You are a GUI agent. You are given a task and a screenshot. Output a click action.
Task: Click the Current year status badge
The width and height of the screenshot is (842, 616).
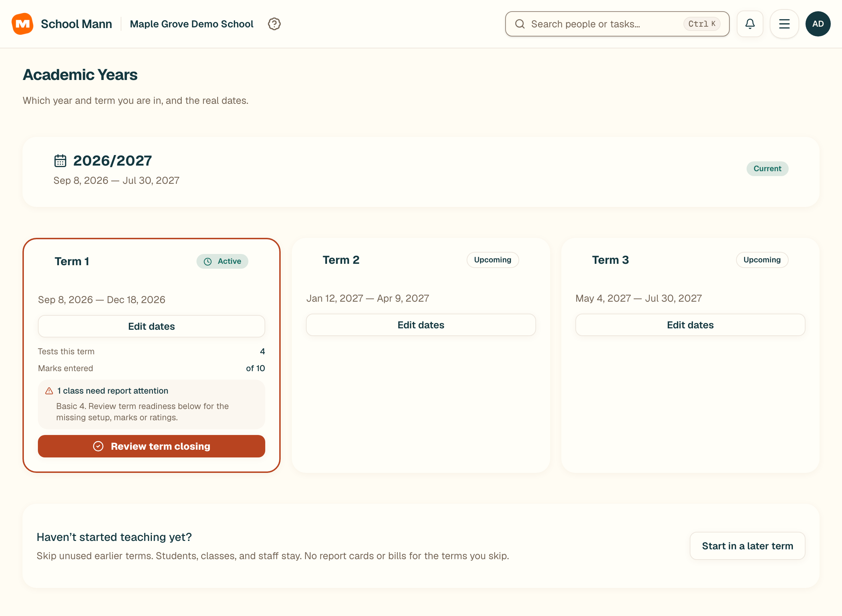767,168
